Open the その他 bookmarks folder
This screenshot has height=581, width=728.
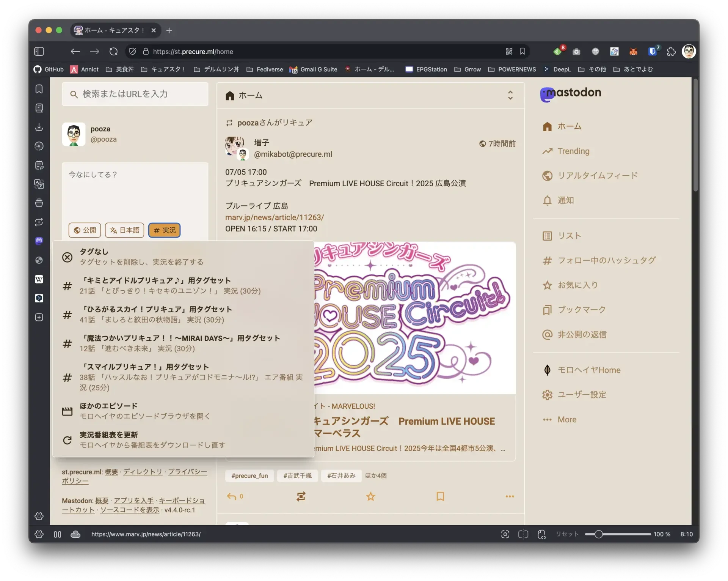pyautogui.click(x=592, y=69)
